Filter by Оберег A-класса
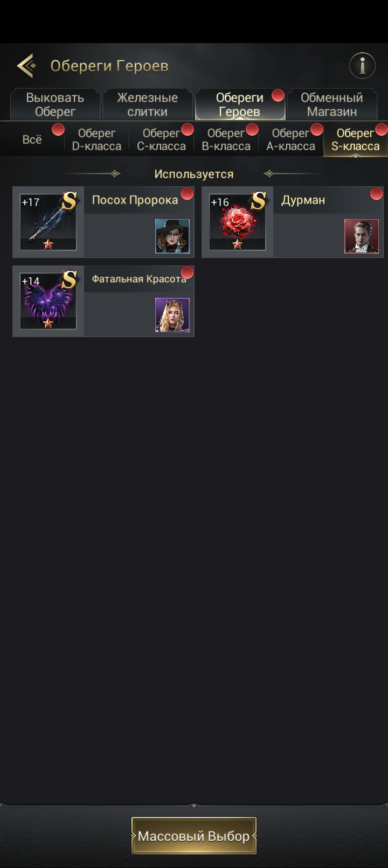The image size is (388, 868). pyautogui.click(x=291, y=139)
